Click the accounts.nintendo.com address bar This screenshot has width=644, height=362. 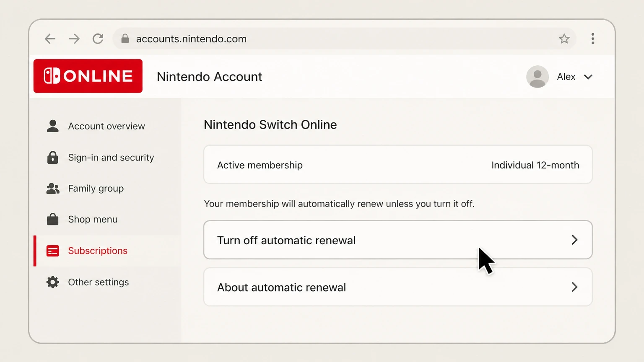344,39
